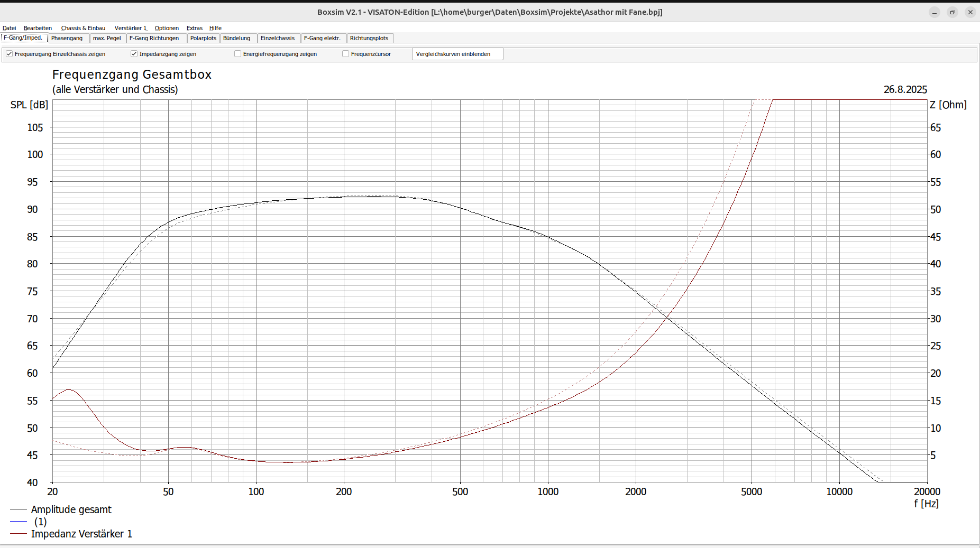This screenshot has width=980, height=548.
Task: Open the Optionen menu
Action: pyautogui.click(x=167, y=28)
